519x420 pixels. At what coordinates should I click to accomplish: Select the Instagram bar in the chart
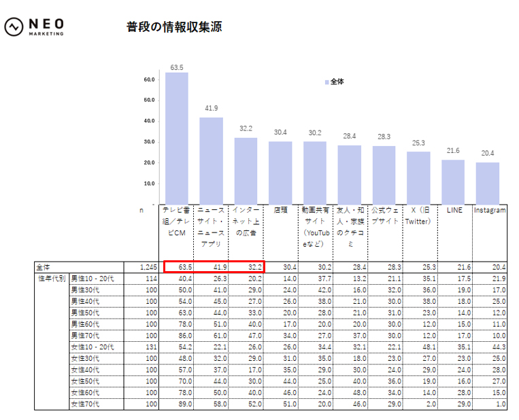coord(487,181)
